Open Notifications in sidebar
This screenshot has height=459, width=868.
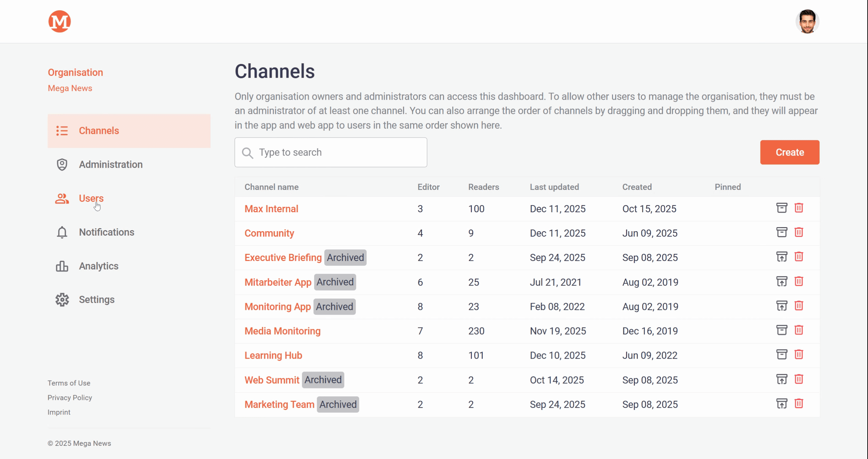tap(106, 232)
